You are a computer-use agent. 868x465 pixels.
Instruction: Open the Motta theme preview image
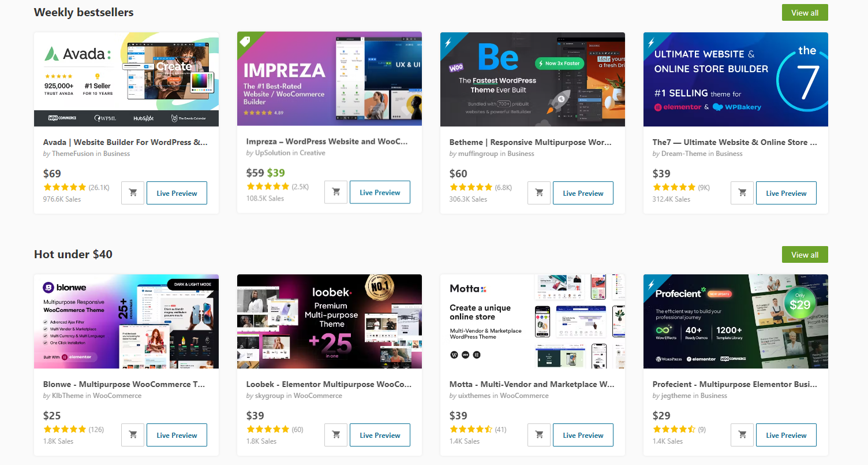(533, 321)
